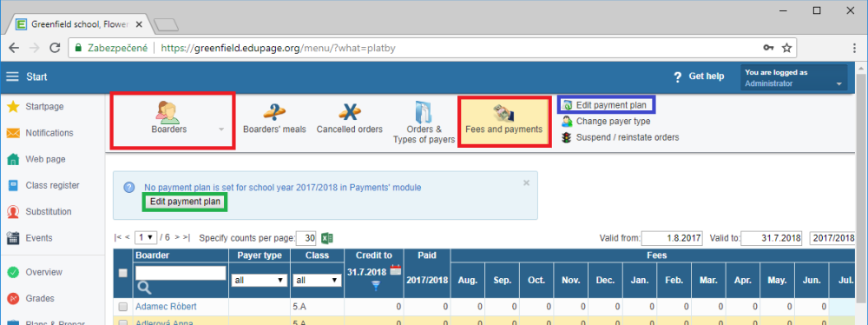Select Class register in sidebar
The width and height of the screenshot is (868, 325).
52,186
